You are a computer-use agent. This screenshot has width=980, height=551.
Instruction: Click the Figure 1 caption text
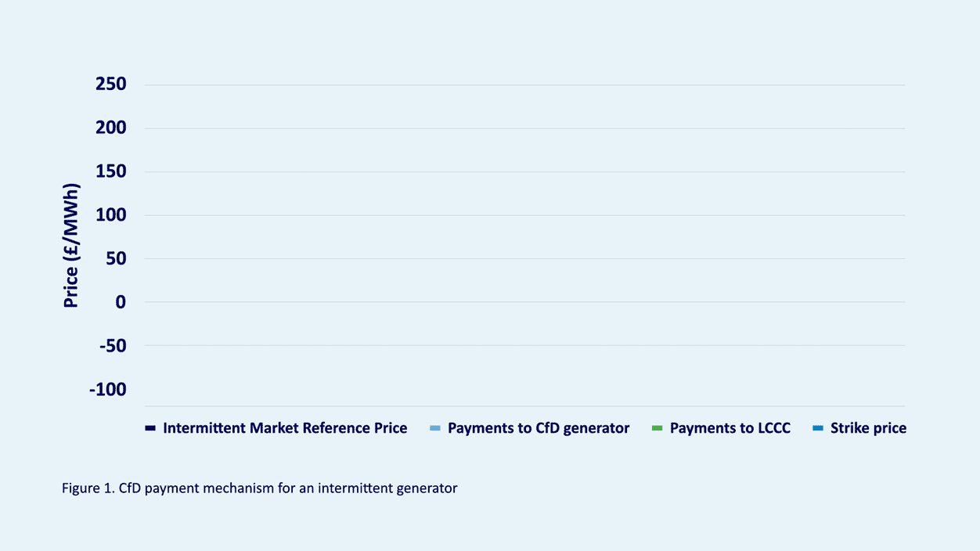coord(259,488)
